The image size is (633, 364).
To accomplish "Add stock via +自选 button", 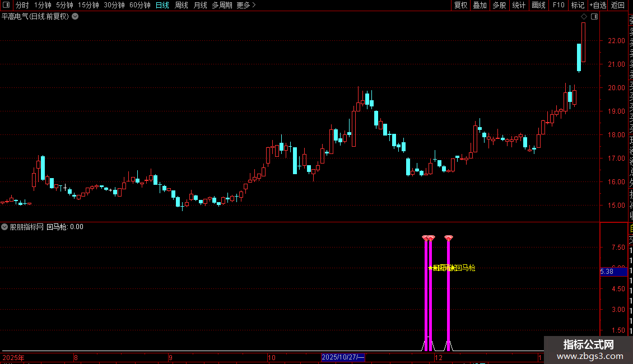I will pos(598,5).
